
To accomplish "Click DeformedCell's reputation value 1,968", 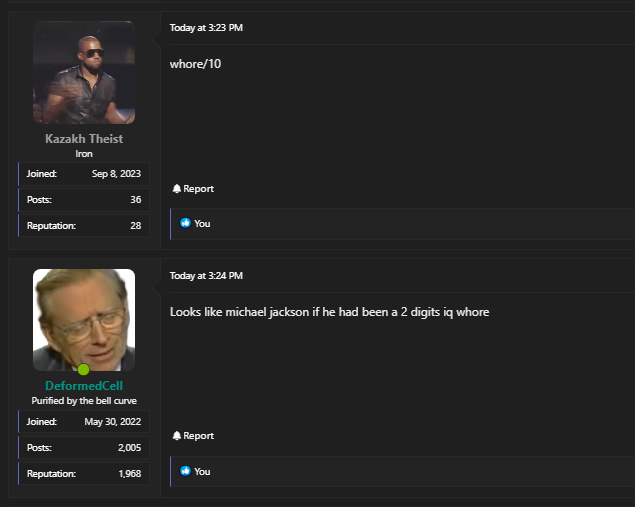I will (129, 474).
